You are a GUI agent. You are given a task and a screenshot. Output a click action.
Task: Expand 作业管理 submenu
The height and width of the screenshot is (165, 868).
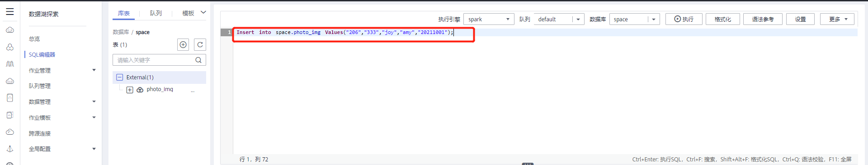94,70
